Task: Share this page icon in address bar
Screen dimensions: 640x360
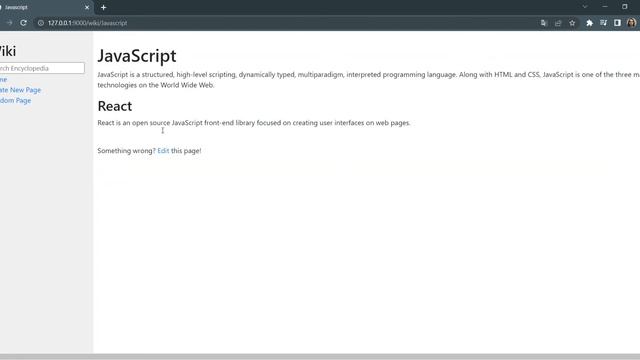Action: coord(558,23)
